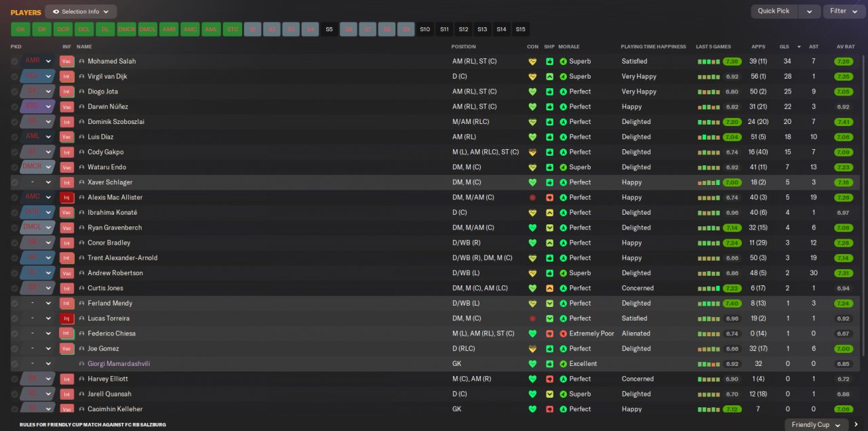Click the eye icon in Selection Info
Viewport: 868px width, 431px height.
pos(56,12)
